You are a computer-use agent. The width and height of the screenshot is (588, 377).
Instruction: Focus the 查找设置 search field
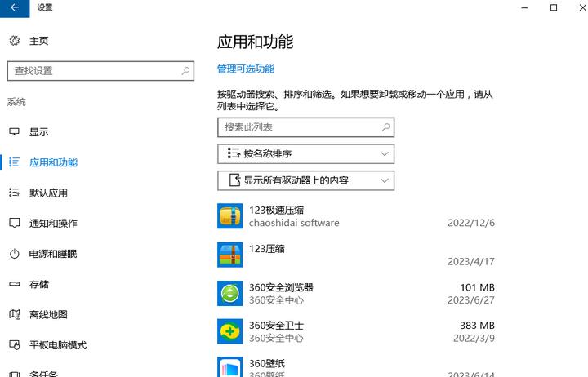tap(100, 71)
